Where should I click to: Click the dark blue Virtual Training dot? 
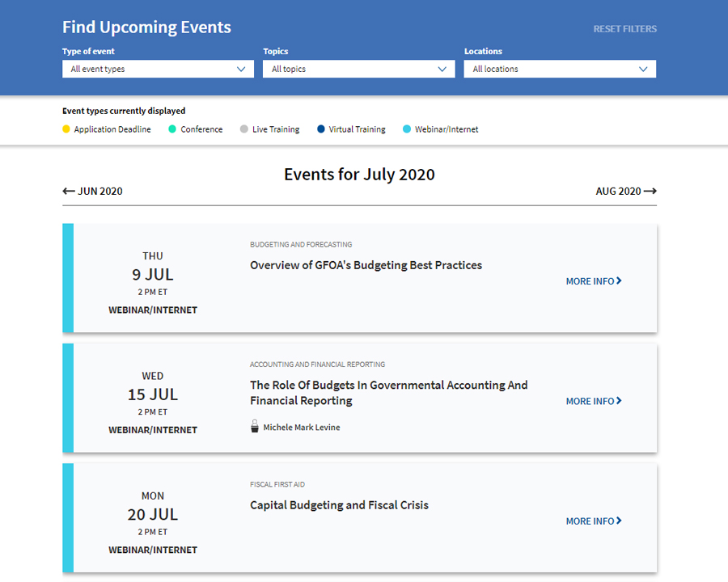pos(321,129)
